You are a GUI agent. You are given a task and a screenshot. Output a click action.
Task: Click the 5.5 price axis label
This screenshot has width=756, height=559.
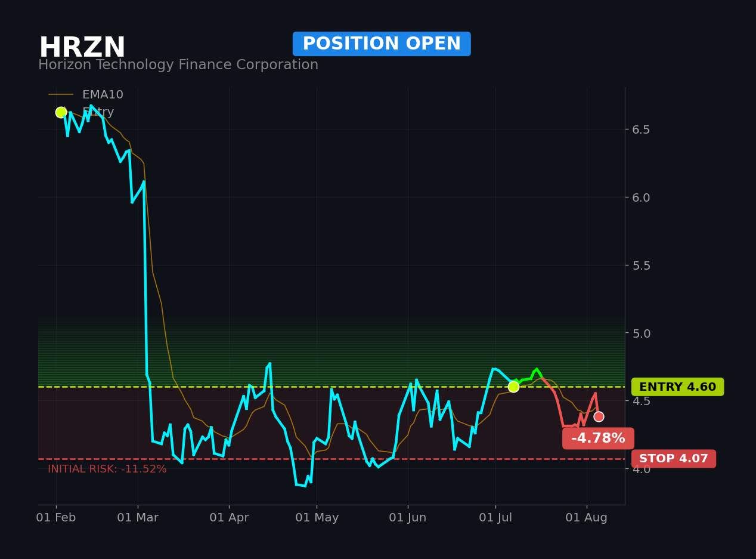pyautogui.click(x=641, y=265)
